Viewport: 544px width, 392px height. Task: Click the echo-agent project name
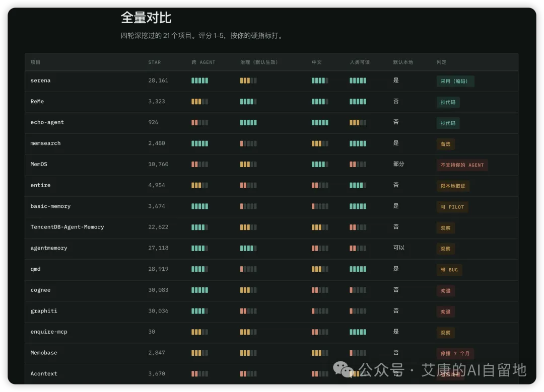pyautogui.click(x=47, y=122)
